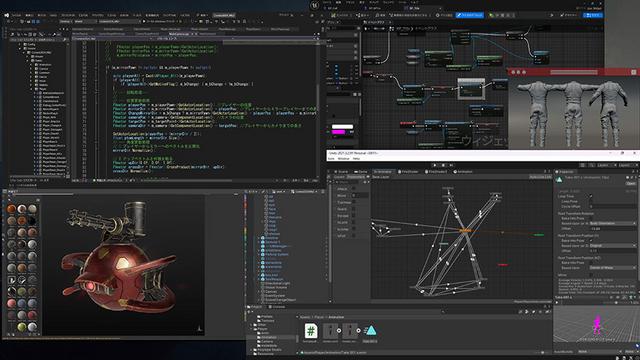Toggle the Attack parameter checkbox in Animator
The image size is (640, 360).
pos(353,189)
